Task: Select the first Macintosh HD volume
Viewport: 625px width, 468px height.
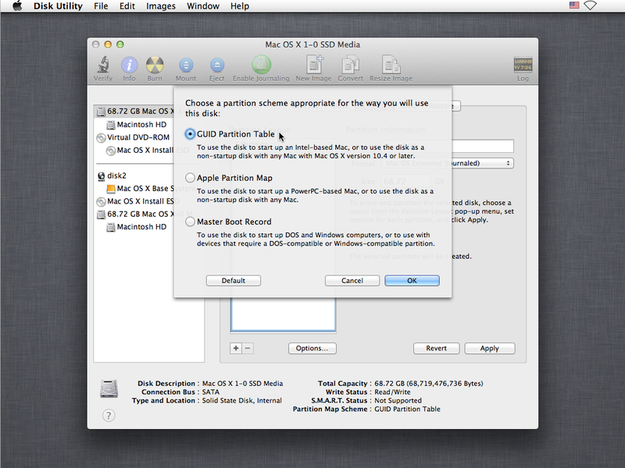Action: pyautogui.click(x=137, y=125)
